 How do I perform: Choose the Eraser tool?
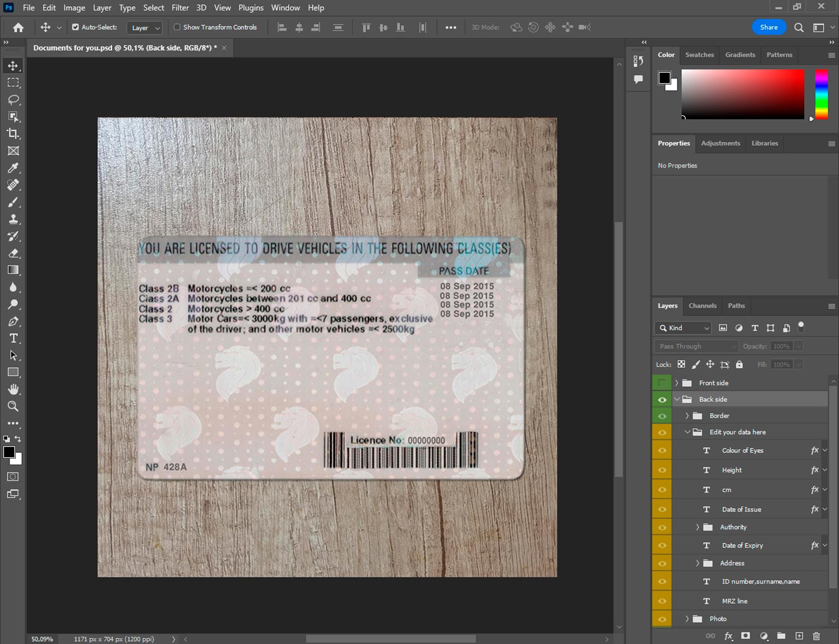tap(13, 253)
